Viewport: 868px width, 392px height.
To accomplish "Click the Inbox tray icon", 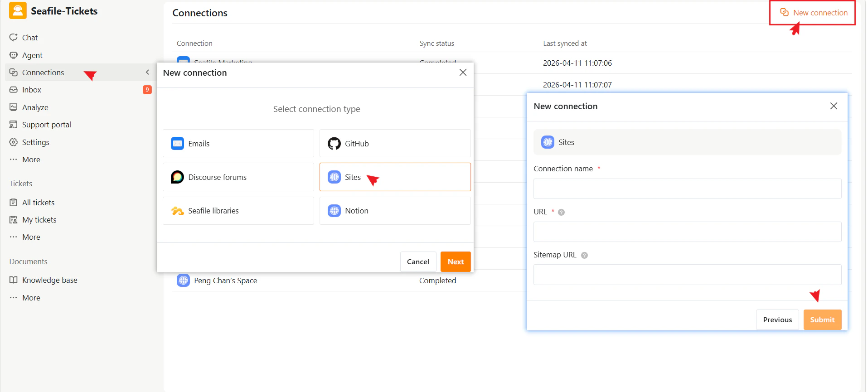I will [14, 90].
